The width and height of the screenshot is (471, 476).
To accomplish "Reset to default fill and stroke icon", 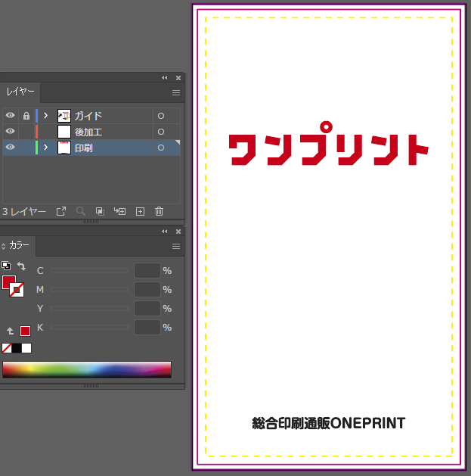I will pyautogui.click(x=6, y=266).
